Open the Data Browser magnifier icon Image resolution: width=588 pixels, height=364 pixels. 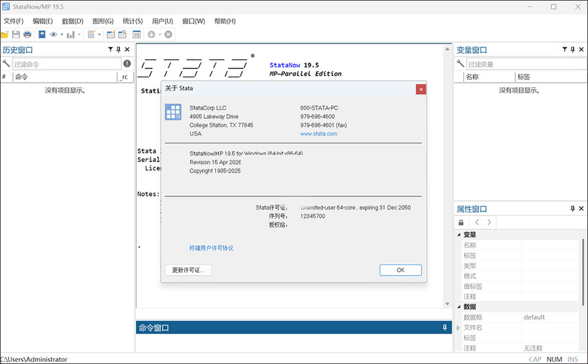[x=122, y=34]
